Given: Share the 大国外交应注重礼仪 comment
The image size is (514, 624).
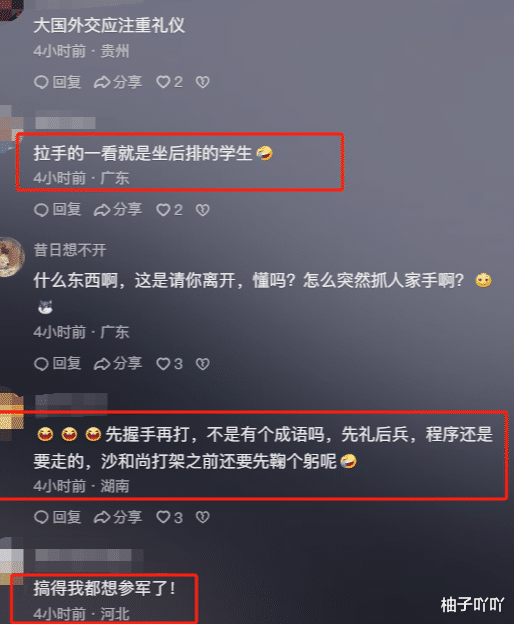Looking at the screenshot, I should (x=118, y=82).
